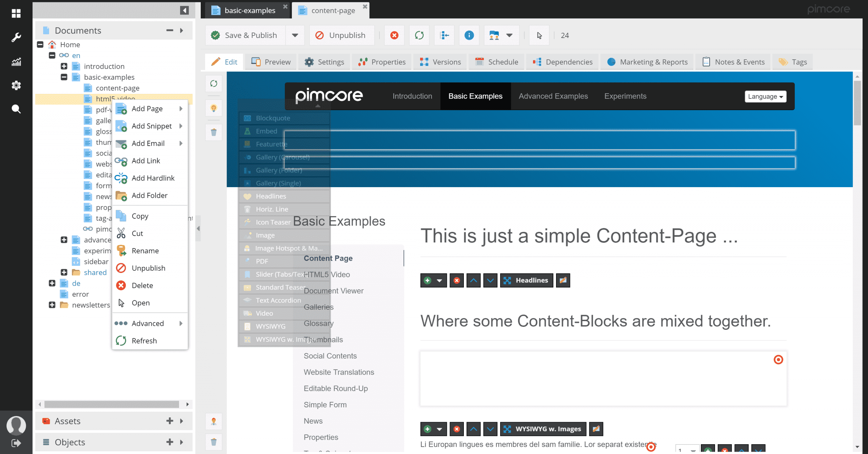The height and width of the screenshot is (454, 868).
Task: Click the red remove icon in toolbar
Action: (x=394, y=35)
